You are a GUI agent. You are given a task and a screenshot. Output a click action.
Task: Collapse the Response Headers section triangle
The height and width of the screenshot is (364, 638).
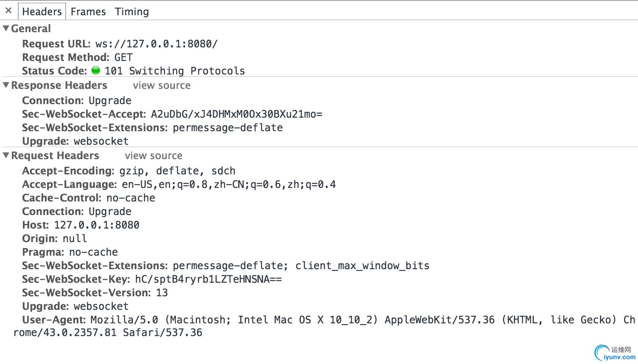click(6, 85)
